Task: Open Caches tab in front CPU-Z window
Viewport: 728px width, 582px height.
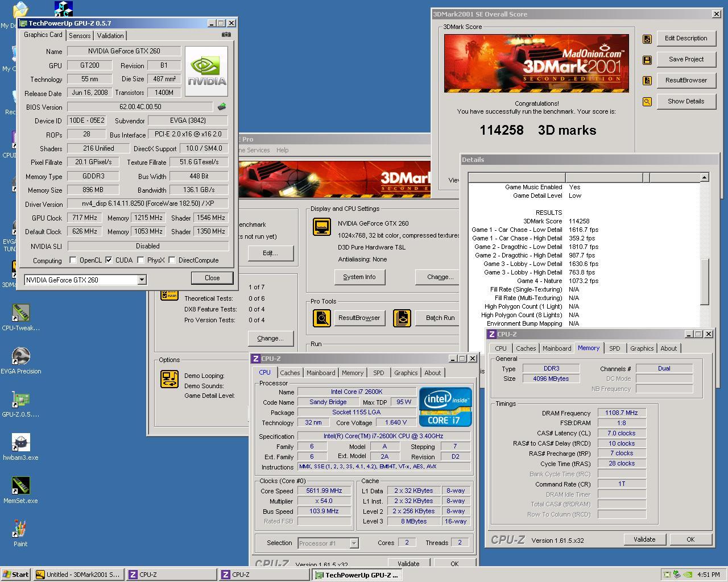Action: 289,373
